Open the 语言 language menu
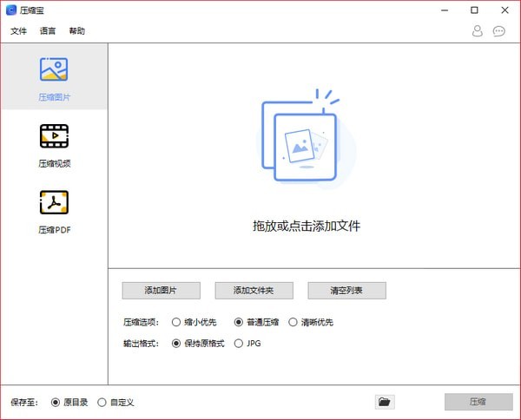The width and height of the screenshot is (521, 420). pyautogui.click(x=48, y=31)
